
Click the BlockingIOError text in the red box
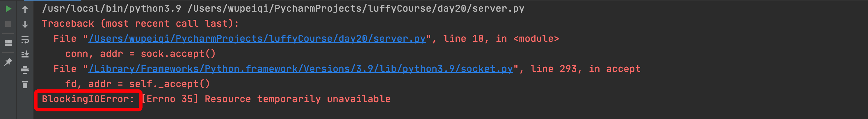click(88, 99)
